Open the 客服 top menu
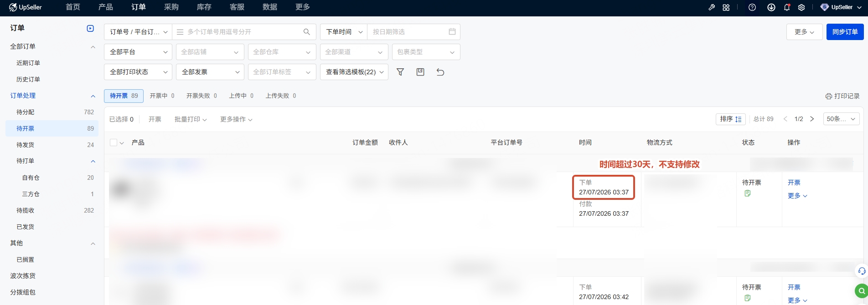The width and height of the screenshot is (868, 305). tap(237, 7)
